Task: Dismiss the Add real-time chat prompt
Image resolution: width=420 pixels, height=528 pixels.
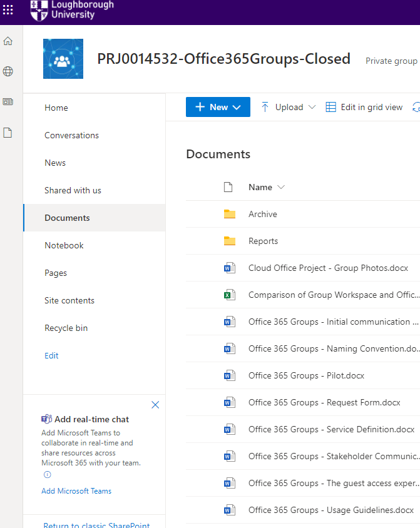Action: 155,405
